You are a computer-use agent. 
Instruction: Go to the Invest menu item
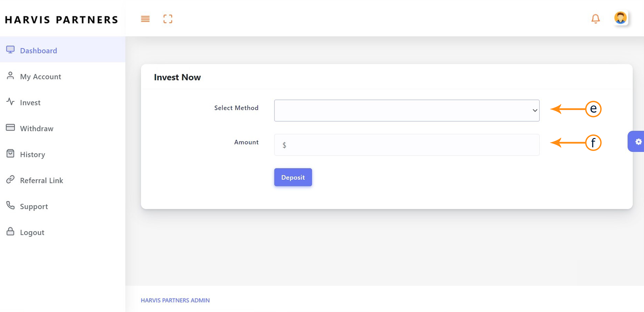point(30,102)
